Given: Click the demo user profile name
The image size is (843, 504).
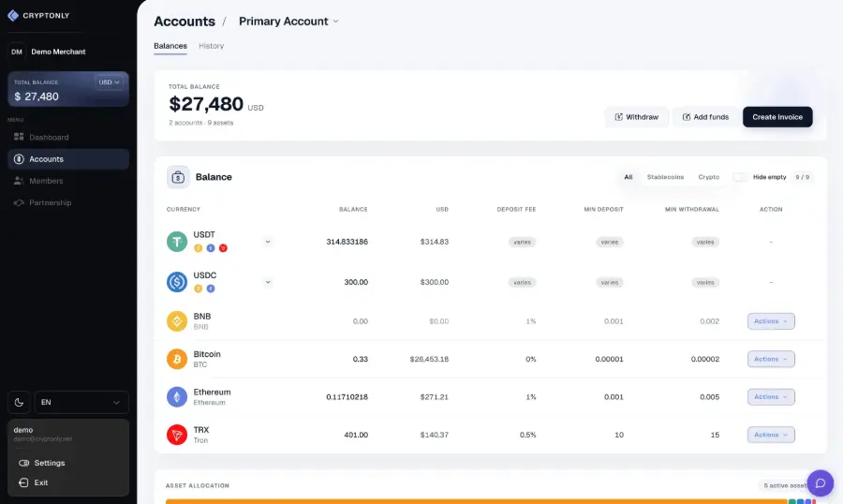Looking at the screenshot, I should 23,430.
